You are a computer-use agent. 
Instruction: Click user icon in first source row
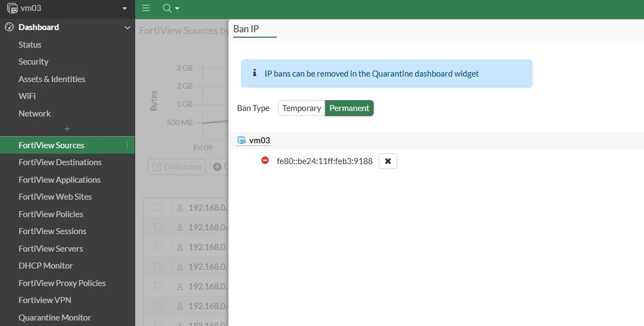[179, 208]
